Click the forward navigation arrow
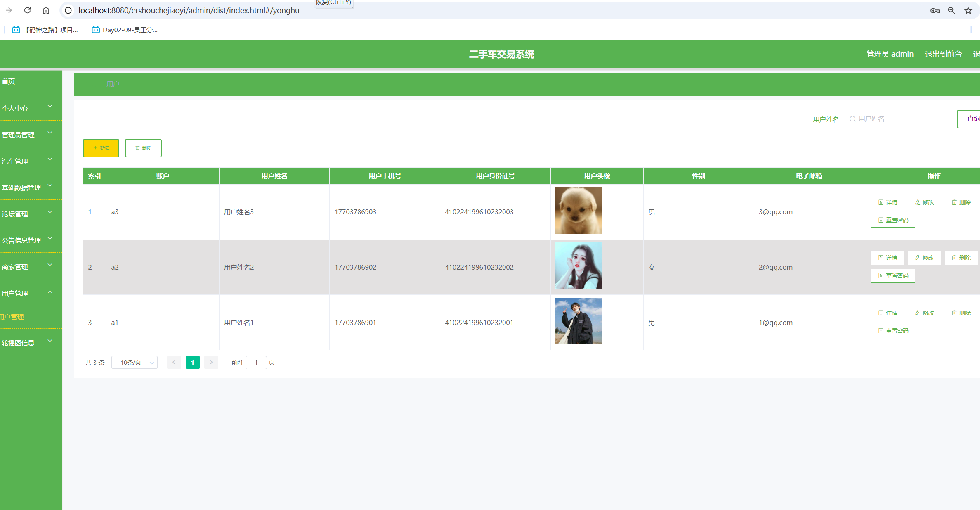 click(x=9, y=10)
